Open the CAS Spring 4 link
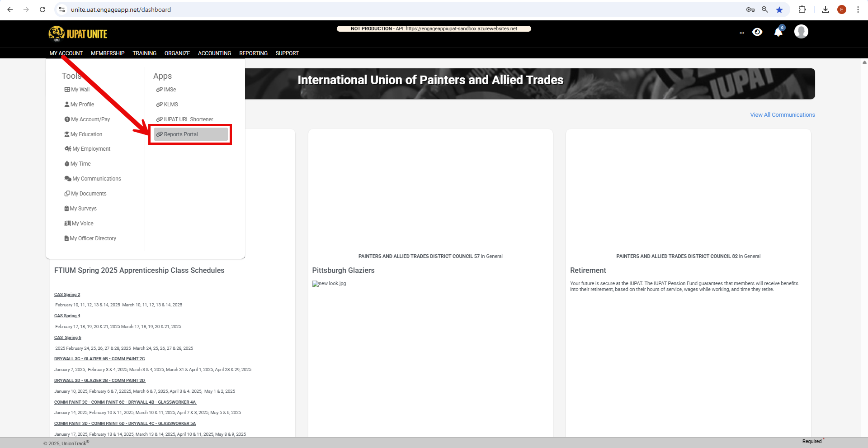Viewport: 868px width, 448px height. (x=67, y=316)
